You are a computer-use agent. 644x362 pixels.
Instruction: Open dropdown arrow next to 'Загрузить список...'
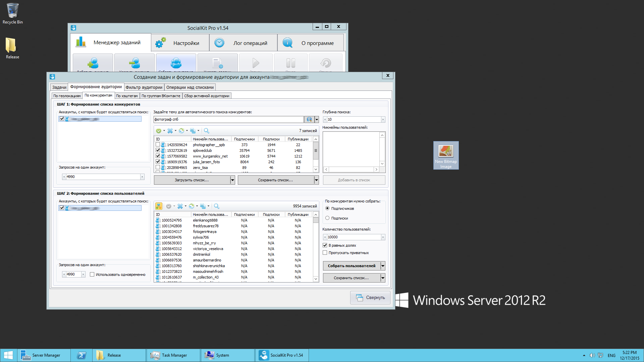point(232,180)
